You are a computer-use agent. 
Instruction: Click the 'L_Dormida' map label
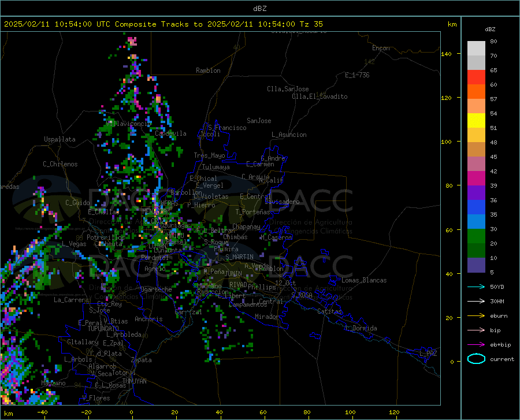(x=361, y=328)
